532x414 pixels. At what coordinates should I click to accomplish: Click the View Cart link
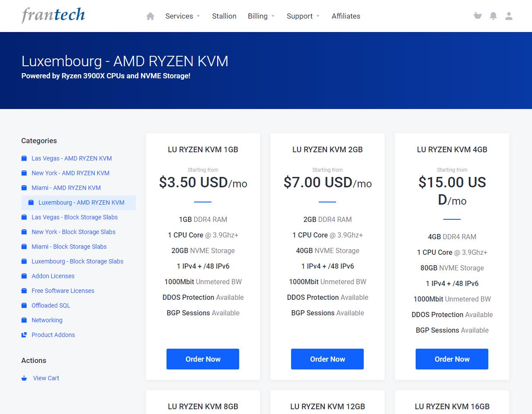tap(46, 378)
